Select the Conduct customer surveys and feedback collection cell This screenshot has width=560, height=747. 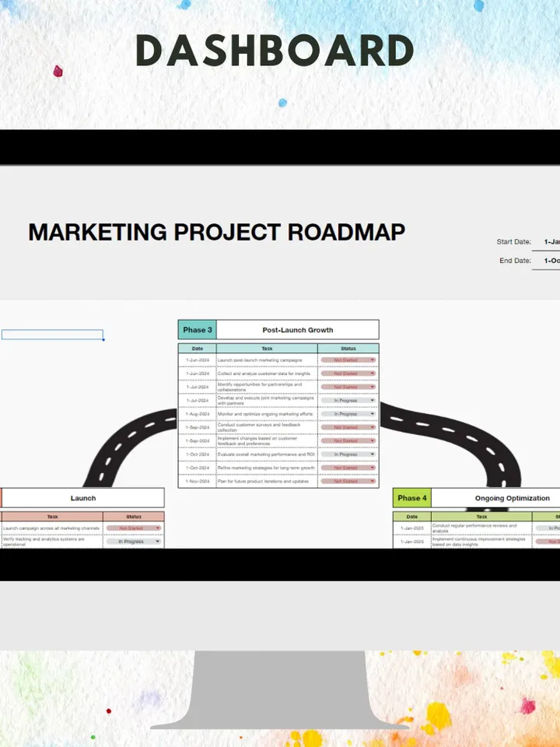(x=267, y=427)
